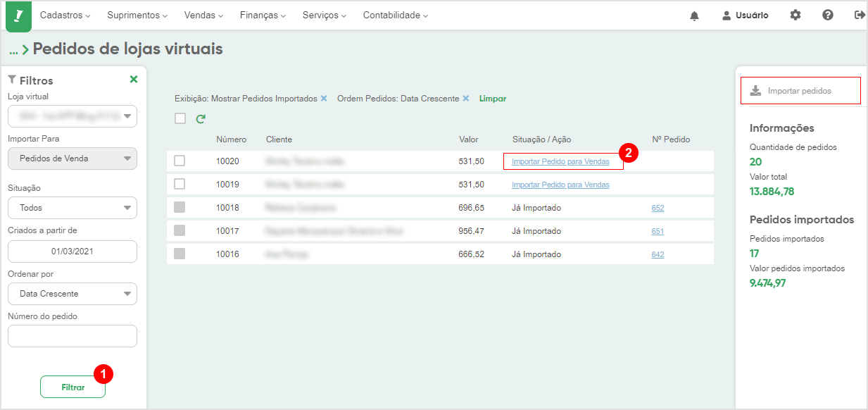The height and width of the screenshot is (410, 868).
Task: Click the green refresh icon
Action: point(201,119)
